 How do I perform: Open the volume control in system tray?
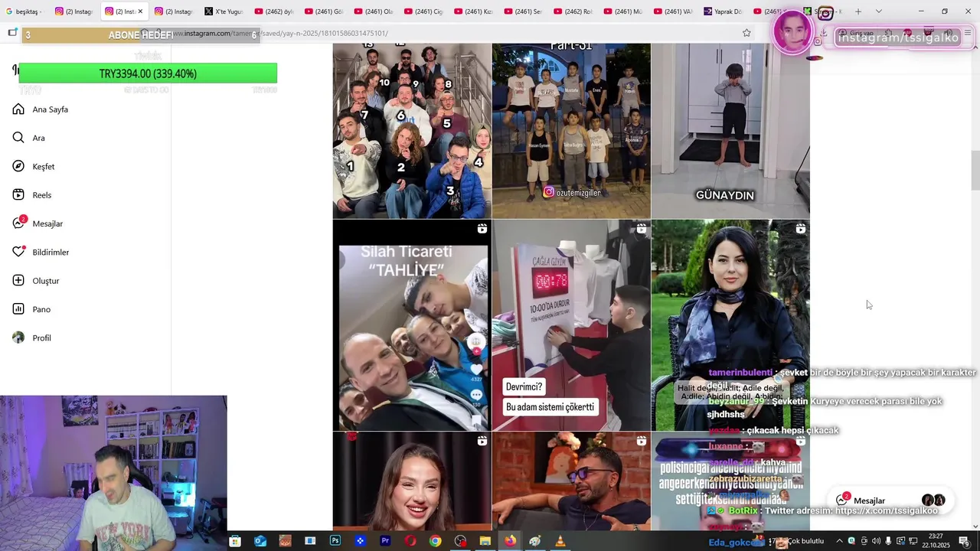[x=876, y=541]
